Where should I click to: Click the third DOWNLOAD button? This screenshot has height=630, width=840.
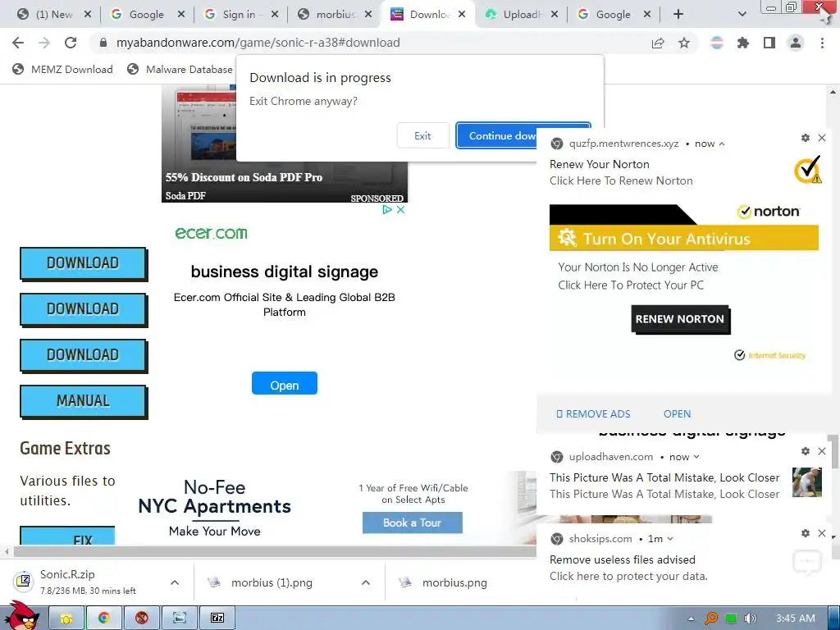coord(83,355)
